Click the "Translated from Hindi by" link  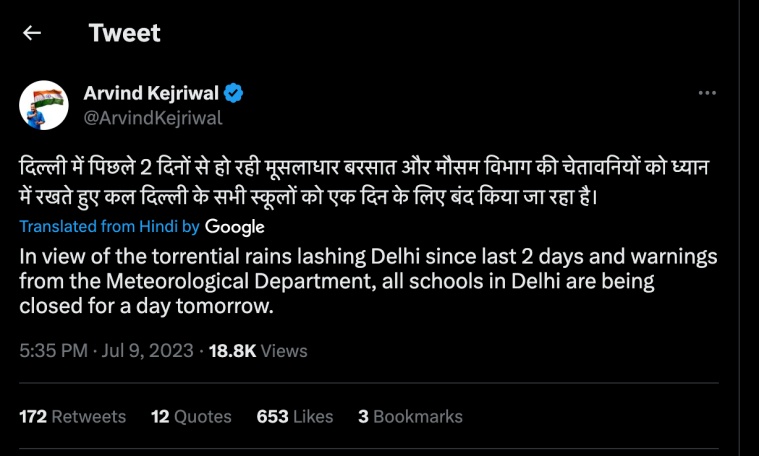pyautogui.click(x=110, y=226)
